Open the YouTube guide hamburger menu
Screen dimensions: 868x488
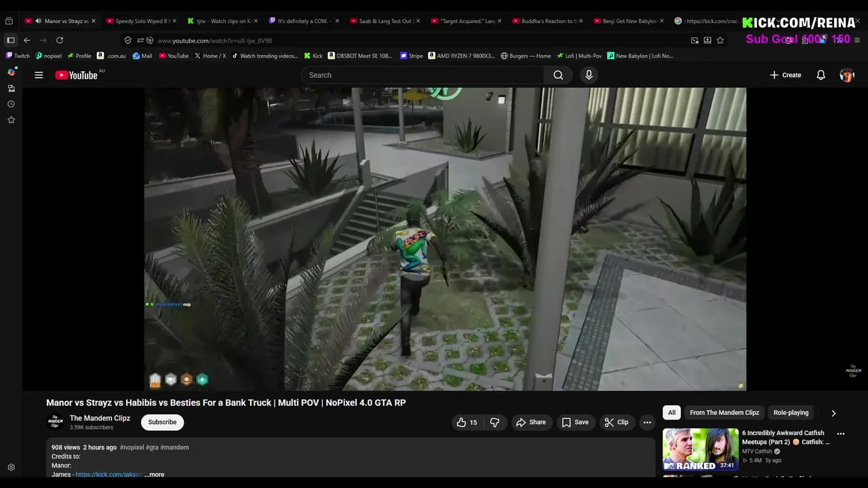point(39,75)
